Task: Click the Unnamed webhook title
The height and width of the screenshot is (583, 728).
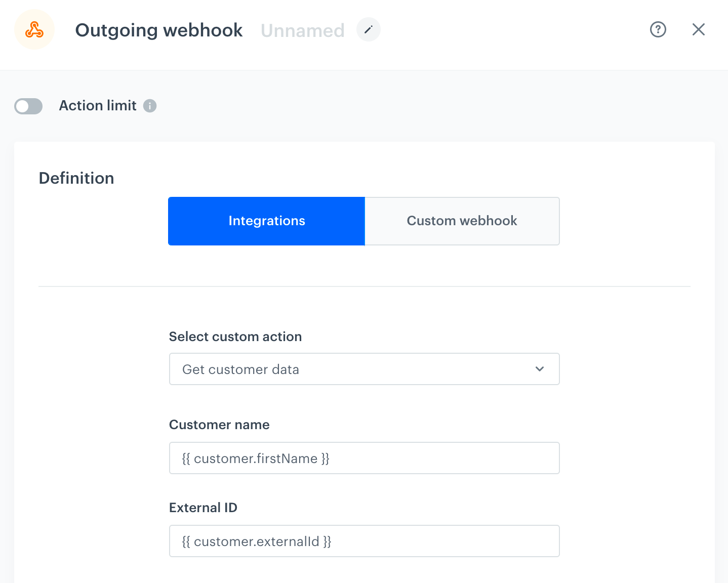Action: click(x=302, y=30)
